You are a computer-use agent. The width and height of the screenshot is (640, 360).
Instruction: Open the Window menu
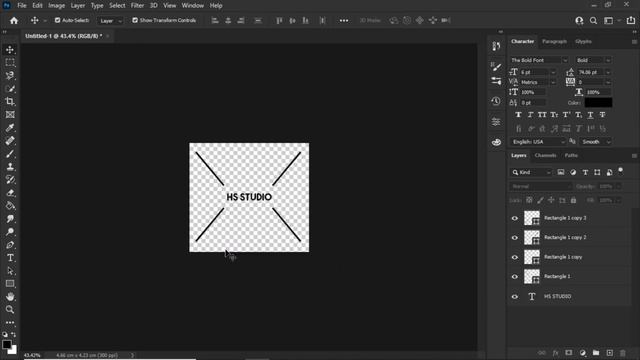pyautogui.click(x=193, y=5)
